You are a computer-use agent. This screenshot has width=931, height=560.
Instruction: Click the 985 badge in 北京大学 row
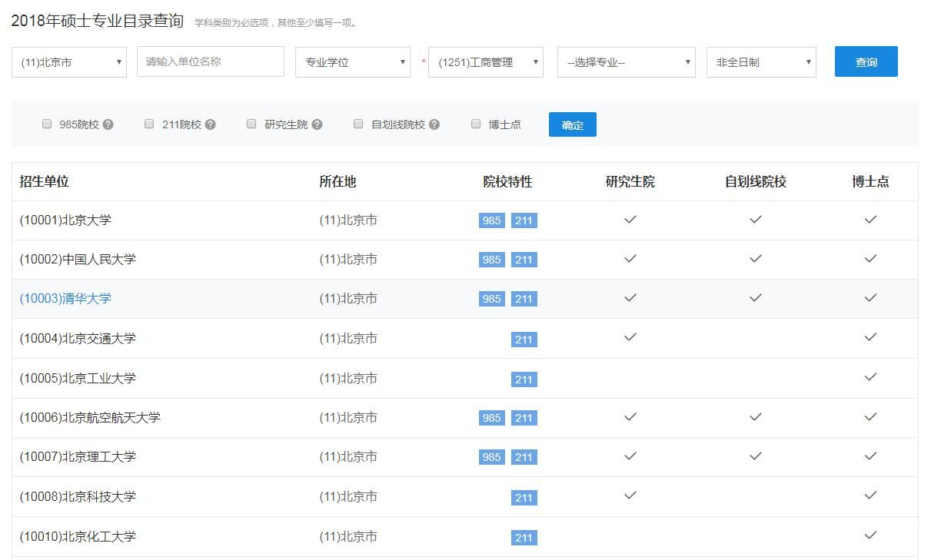[x=491, y=220]
